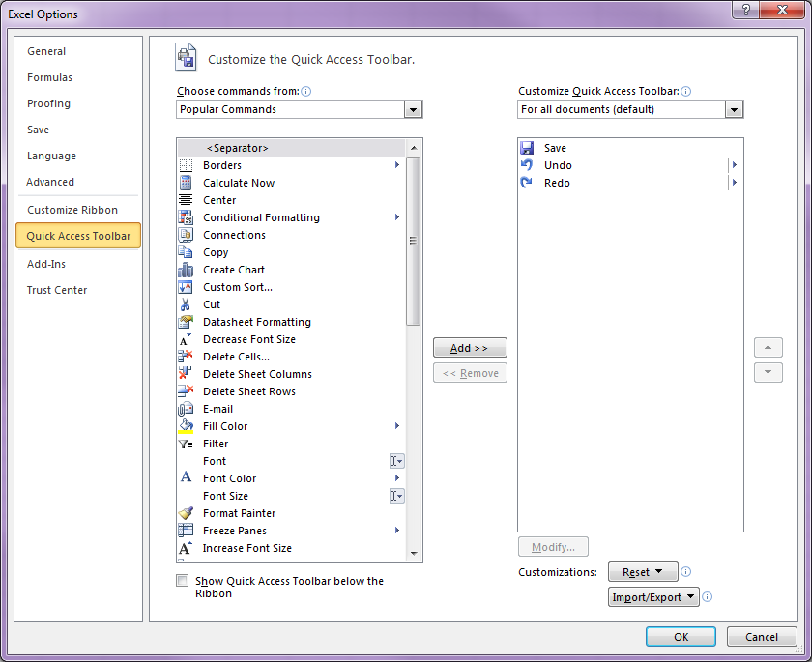Select the Format Painter brush icon
Screen dimensions: 812x662
coord(186,513)
